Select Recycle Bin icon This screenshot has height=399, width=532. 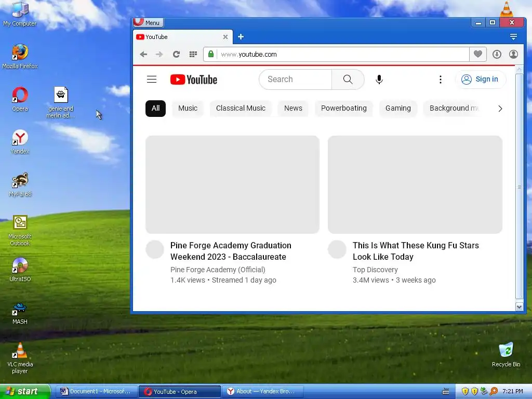pos(506,355)
